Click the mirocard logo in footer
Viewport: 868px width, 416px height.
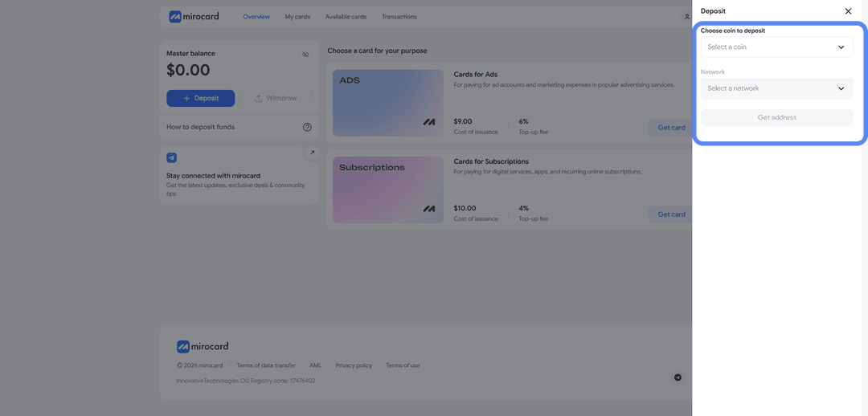[x=203, y=347]
